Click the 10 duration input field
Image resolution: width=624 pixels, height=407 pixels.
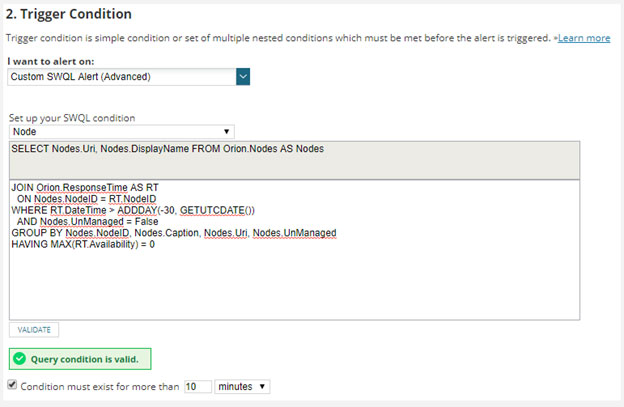pyautogui.click(x=198, y=386)
